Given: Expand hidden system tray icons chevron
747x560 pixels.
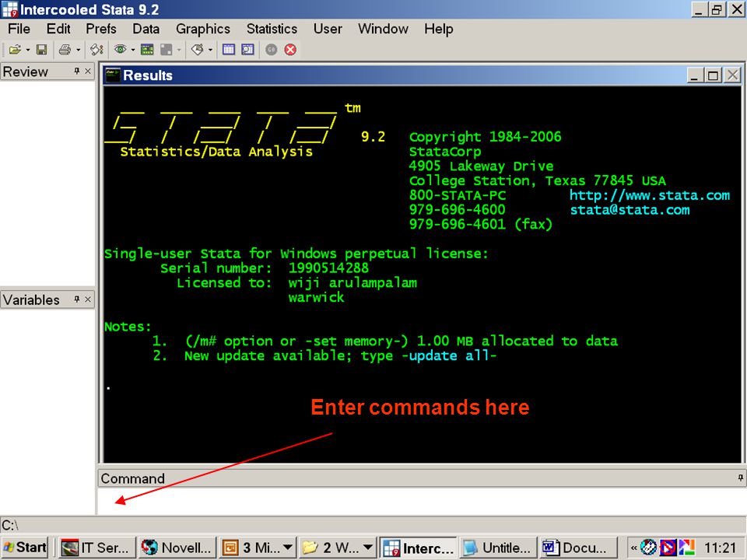Looking at the screenshot, I should pyautogui.click(x=633, y=548).
